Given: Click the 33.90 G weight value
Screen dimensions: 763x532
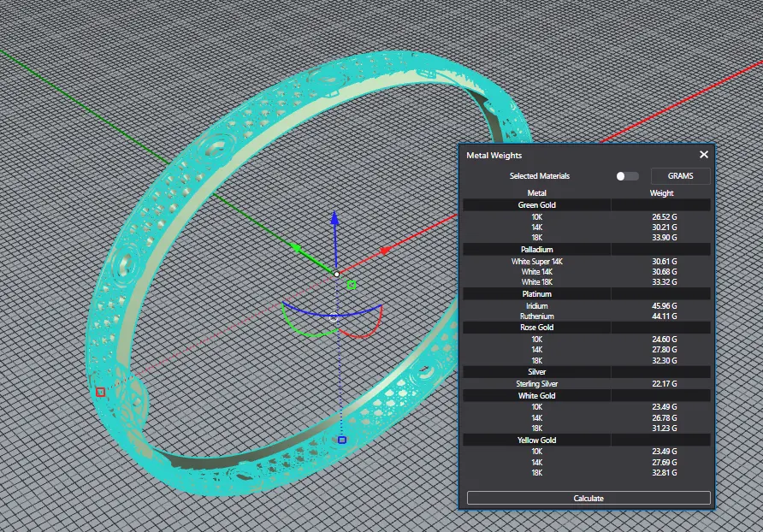Looking at the screenshot, I should click(665, 238).
